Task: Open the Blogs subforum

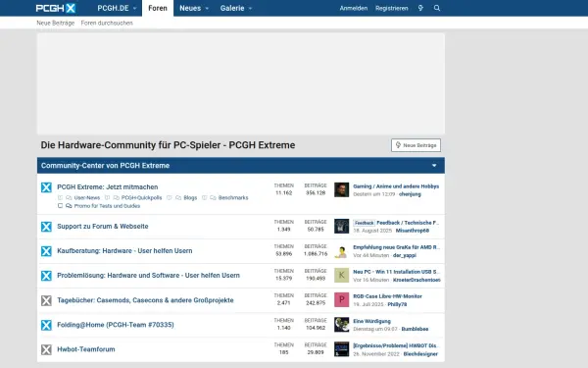Action: (x=190, y=198)
